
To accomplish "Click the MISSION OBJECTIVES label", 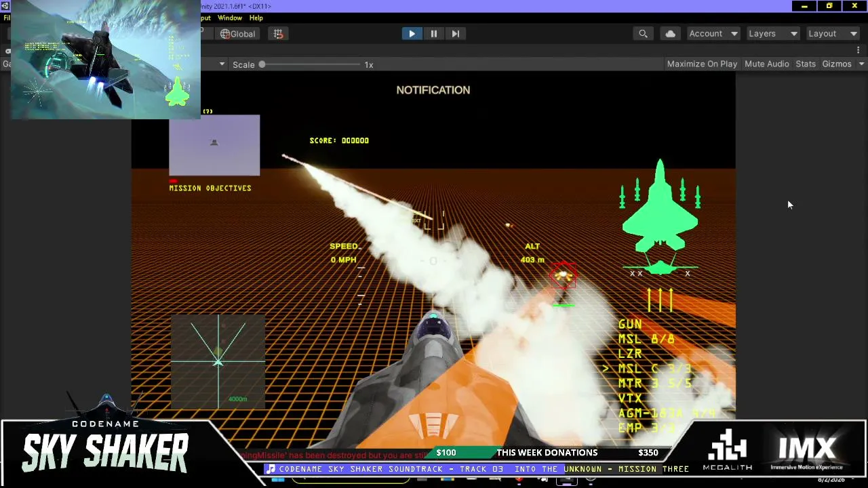I will [x=210, y=188].
